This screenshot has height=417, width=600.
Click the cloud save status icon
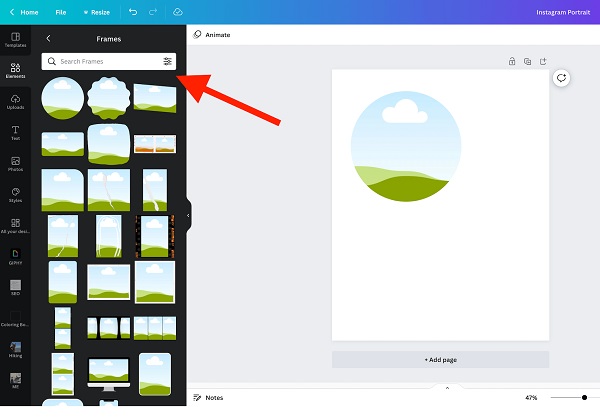click(178, 12)
